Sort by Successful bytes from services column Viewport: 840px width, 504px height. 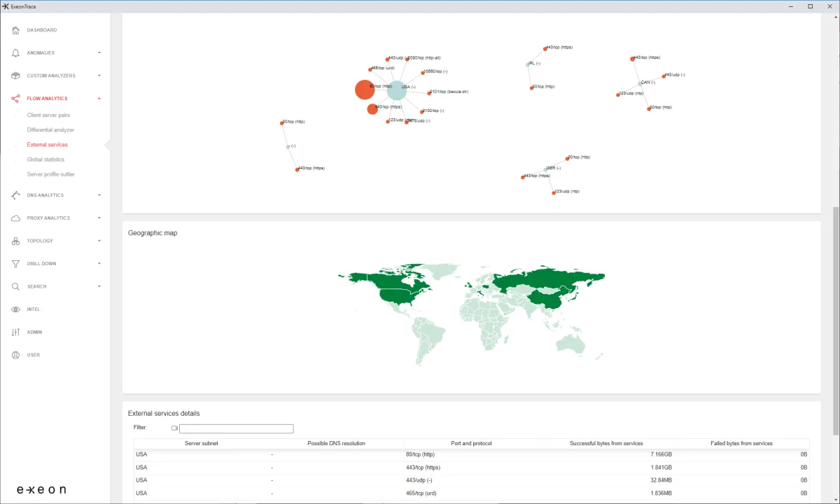tap(606, 443)
